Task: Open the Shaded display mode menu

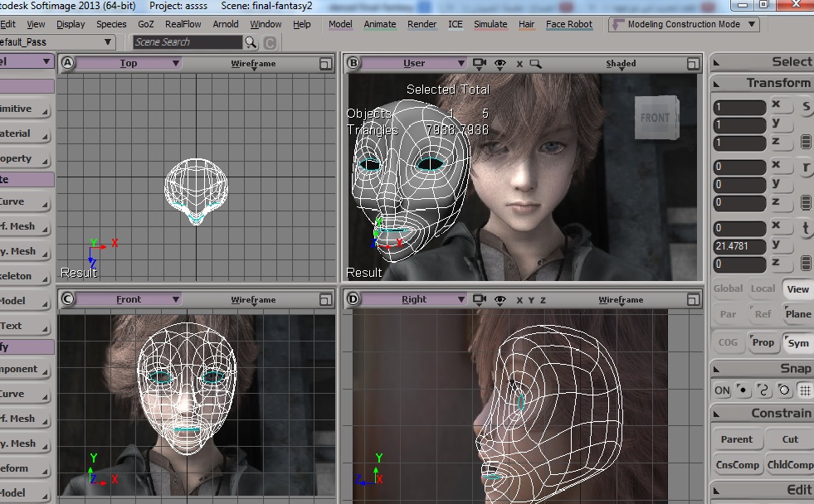Action: click(x=621, y=64)
